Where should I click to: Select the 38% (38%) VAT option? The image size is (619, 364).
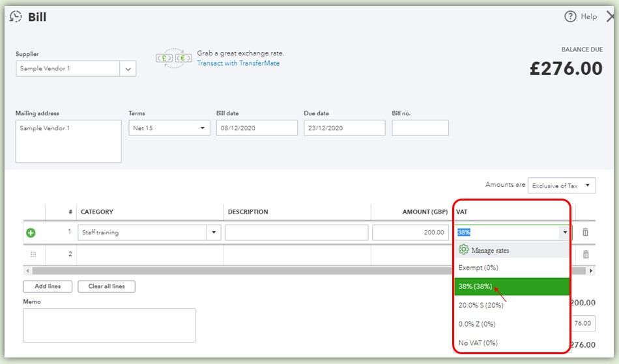tap(511, 287)
